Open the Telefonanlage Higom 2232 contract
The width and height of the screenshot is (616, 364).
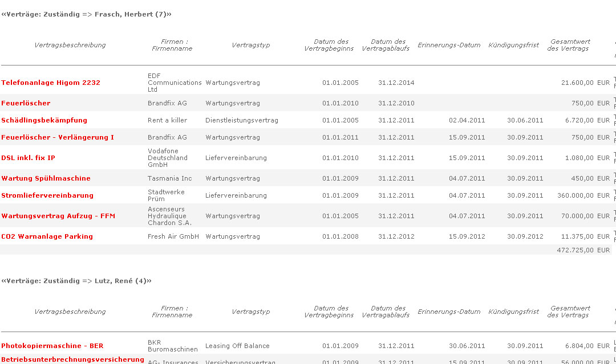tap(51, 83)
